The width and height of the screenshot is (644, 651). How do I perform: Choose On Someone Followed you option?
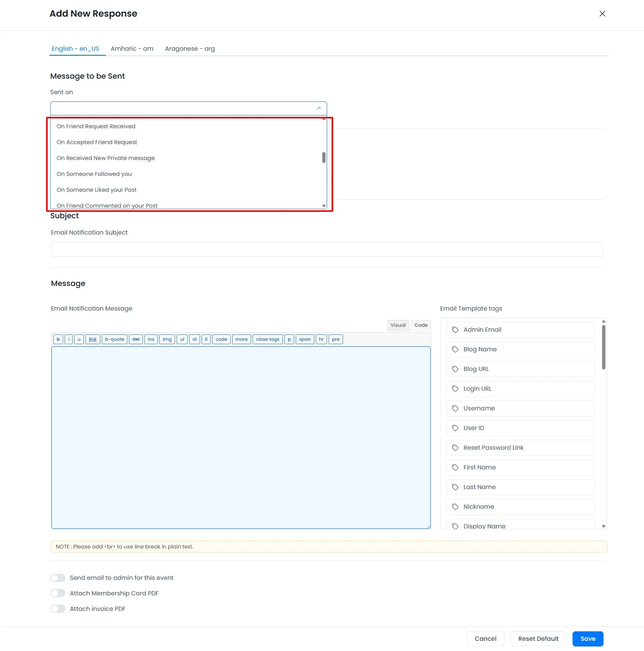[94, 174]
